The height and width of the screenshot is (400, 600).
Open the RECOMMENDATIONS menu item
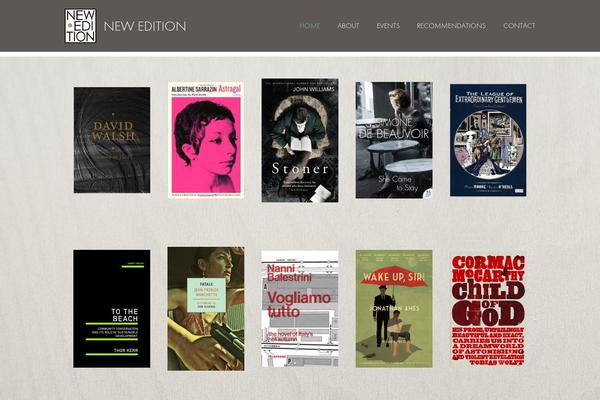(451, 26)
